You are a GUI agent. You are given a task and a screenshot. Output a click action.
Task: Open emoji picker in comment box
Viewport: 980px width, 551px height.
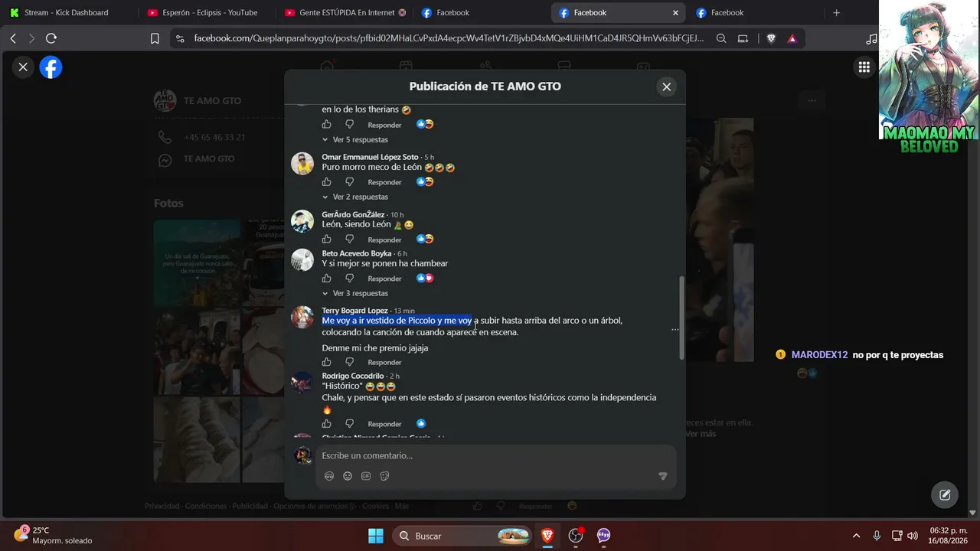[348, 476]
